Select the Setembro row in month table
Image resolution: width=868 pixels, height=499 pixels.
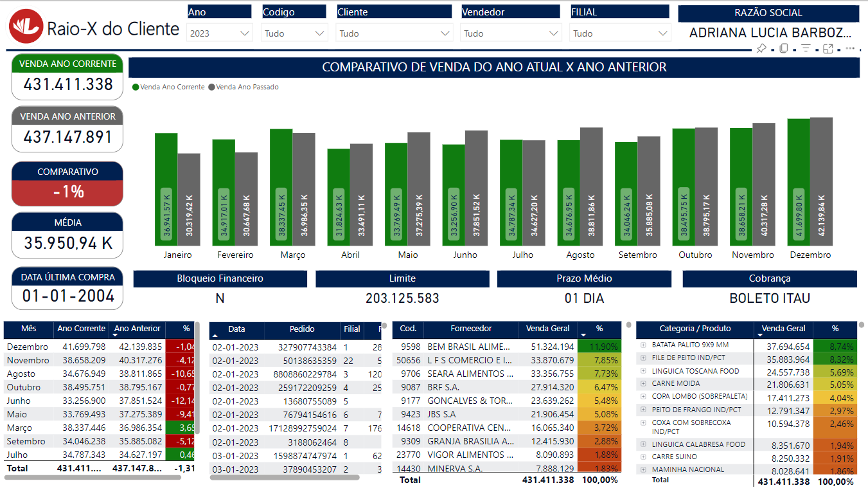pyautogui.click(x=100, y=441)
